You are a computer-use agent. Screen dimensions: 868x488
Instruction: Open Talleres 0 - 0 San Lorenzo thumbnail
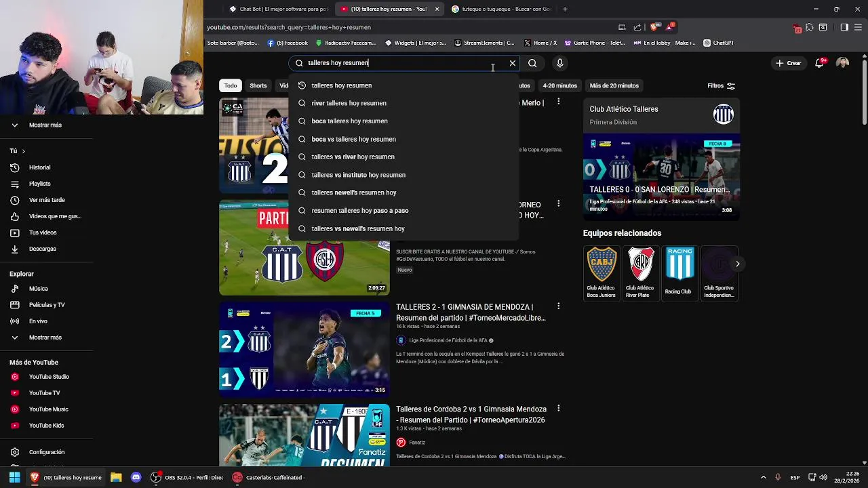661,177
